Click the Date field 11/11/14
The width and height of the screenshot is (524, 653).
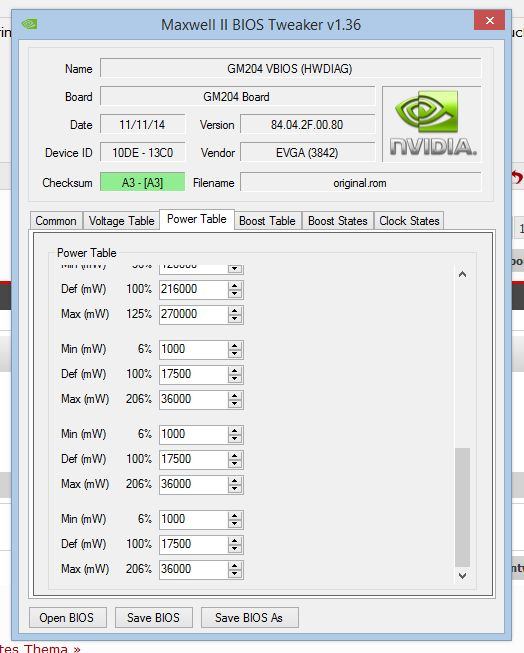click(x=142, y=125)
